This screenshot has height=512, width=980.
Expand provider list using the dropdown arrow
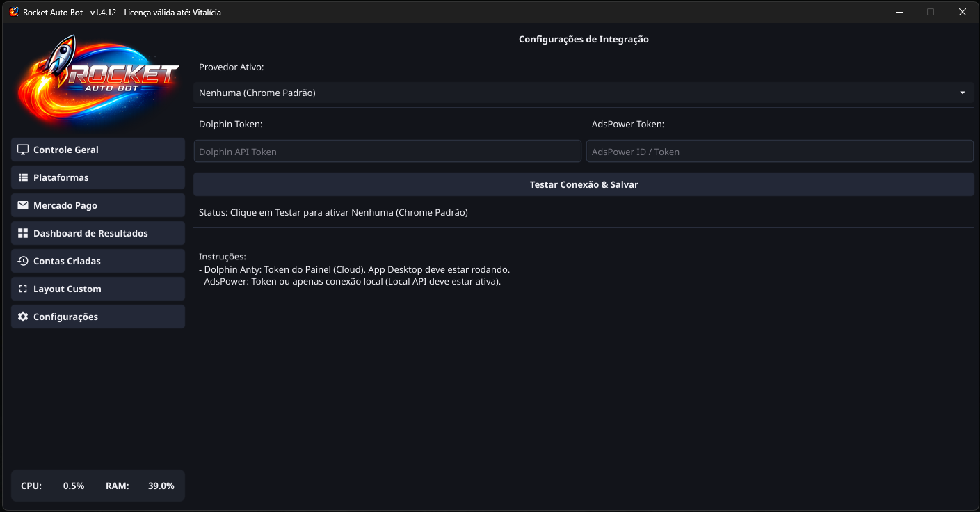[x=963, y=93]
